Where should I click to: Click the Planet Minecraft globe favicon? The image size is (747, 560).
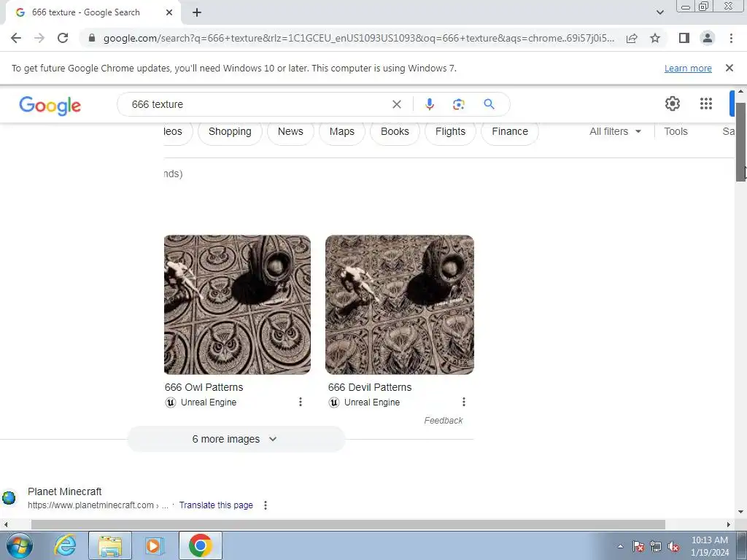click(x=9, y=498)
